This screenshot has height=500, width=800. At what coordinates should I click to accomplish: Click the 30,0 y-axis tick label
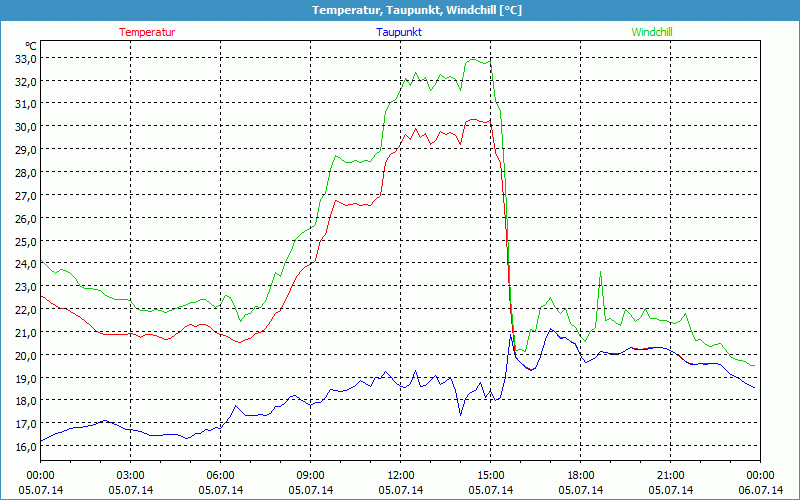pos(24,127)
